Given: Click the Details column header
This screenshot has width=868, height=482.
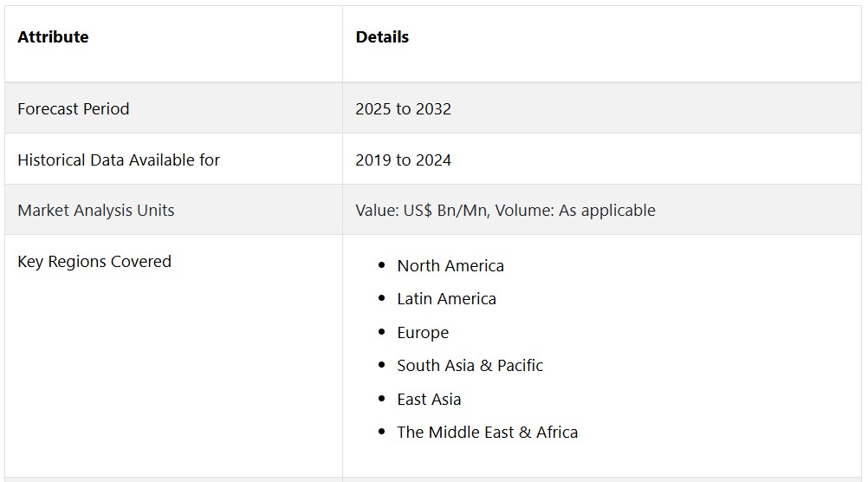Looking at the screenshot, I should (382, 37).
